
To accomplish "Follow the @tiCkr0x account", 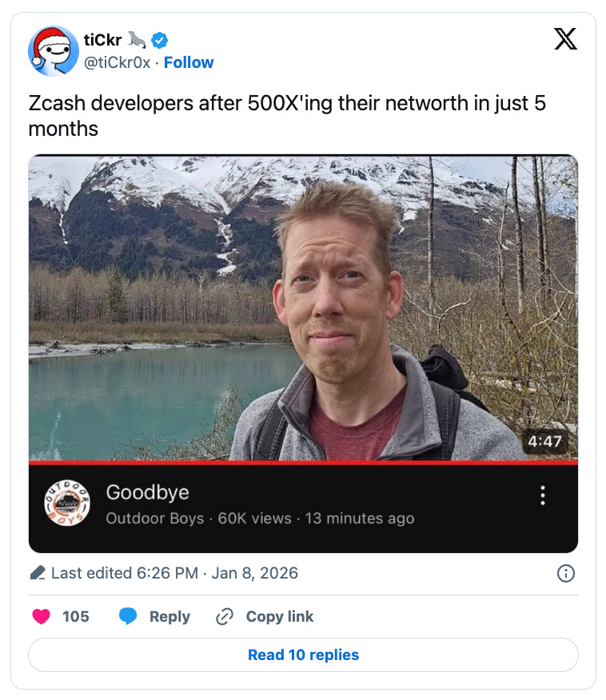I will click(189, 62).
